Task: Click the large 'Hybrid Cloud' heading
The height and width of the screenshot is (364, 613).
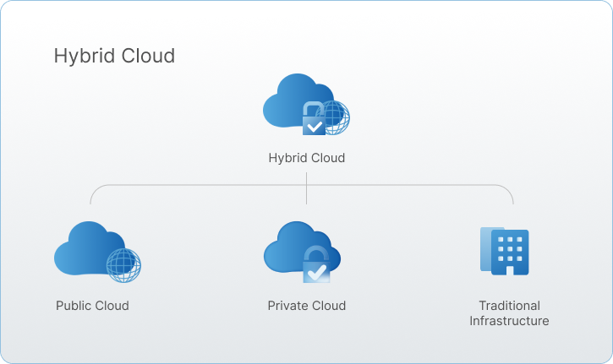Action: [x=114, y=56]
